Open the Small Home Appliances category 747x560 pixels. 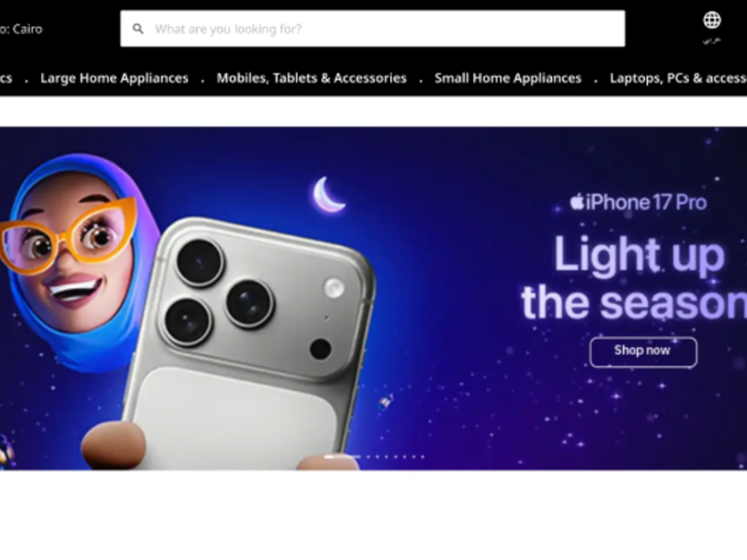click(x=508, y=78)
